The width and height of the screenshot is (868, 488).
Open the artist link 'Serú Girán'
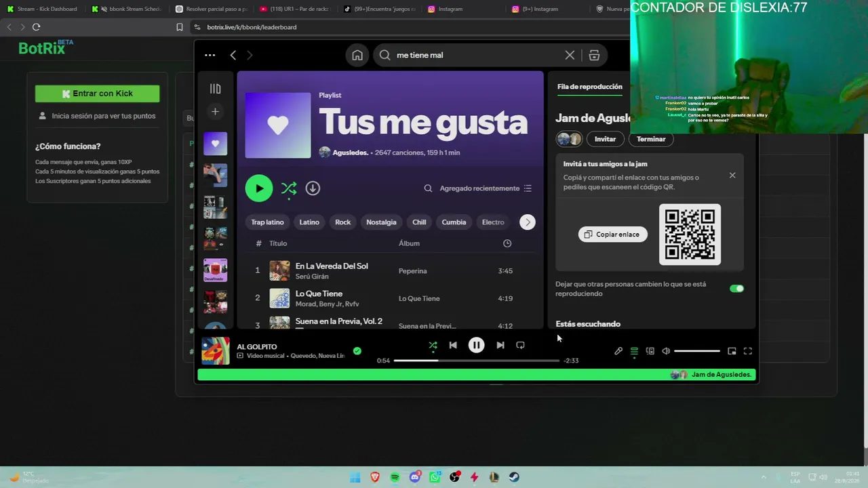coord(312,277)
